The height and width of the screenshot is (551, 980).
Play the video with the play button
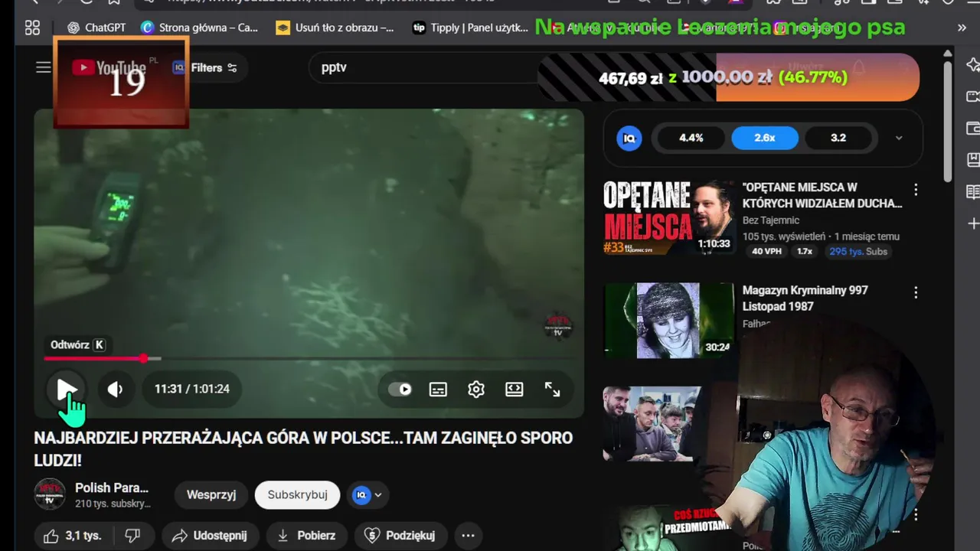[x=66, y=389]
